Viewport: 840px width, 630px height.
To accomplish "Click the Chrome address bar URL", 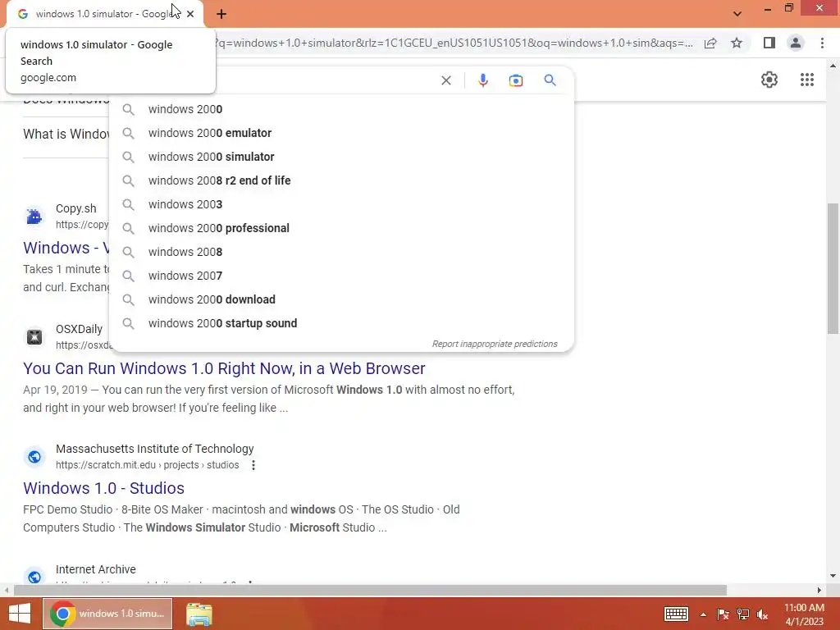I will [453, 43].
